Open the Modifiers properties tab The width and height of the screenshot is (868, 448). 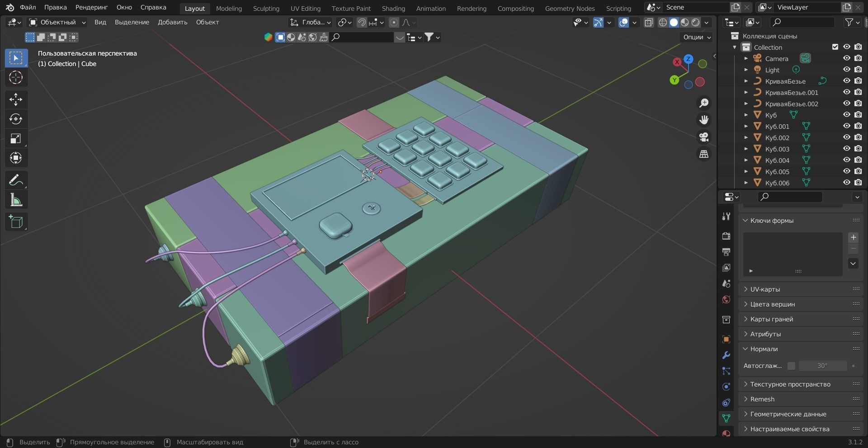pyautogui.click(x=726, y=355)
